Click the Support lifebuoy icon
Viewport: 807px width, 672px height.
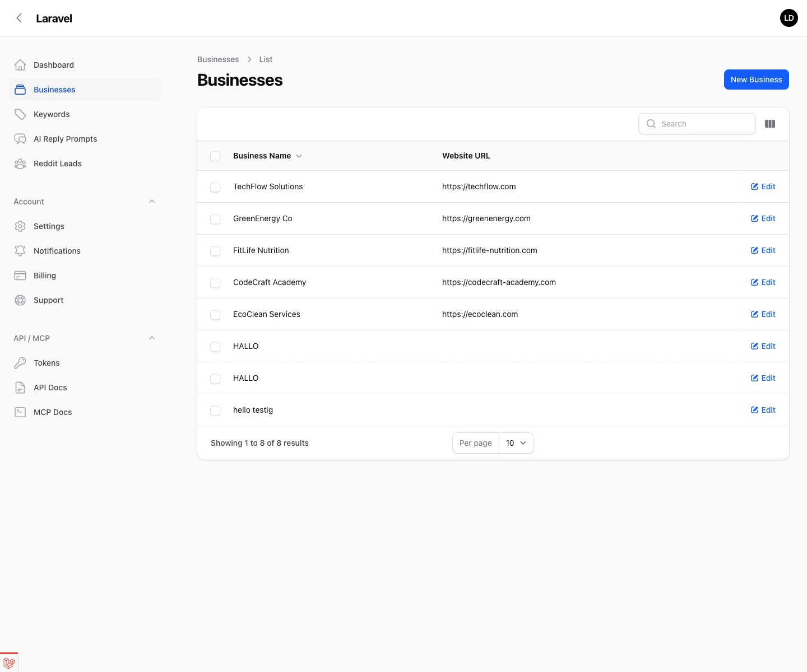click(20, 300)
